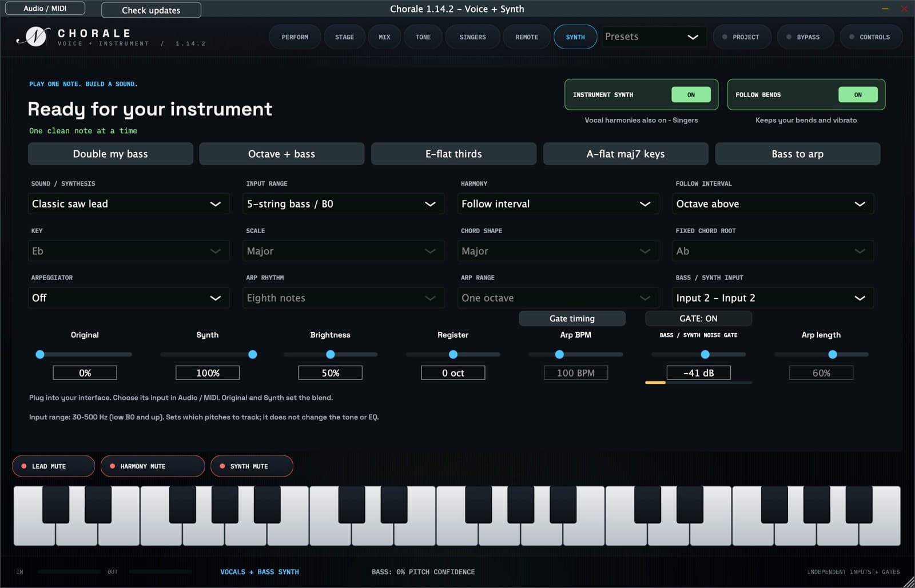Viewport: 915px width, 588px height.
Task: Apply the A-flat maj7 keys preset
Action: 626,154
